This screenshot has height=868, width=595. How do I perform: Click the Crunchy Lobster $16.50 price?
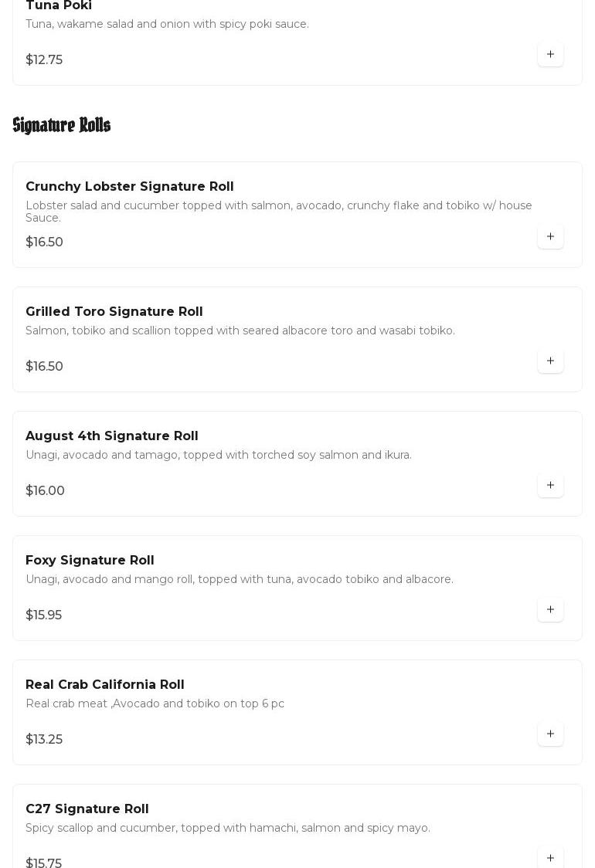(44, 242)
